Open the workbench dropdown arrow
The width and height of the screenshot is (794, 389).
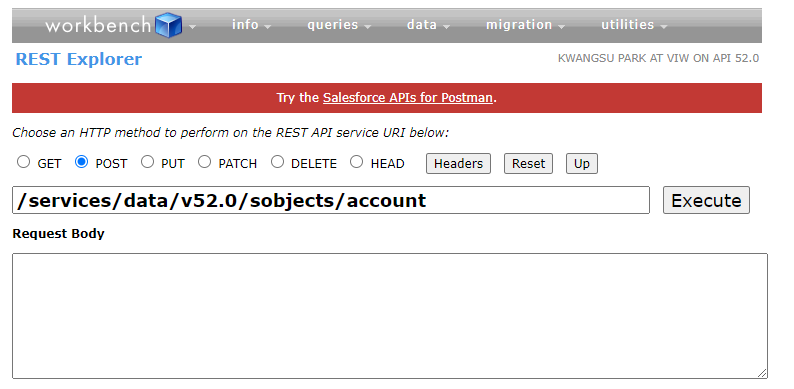(x=192, y=27)
